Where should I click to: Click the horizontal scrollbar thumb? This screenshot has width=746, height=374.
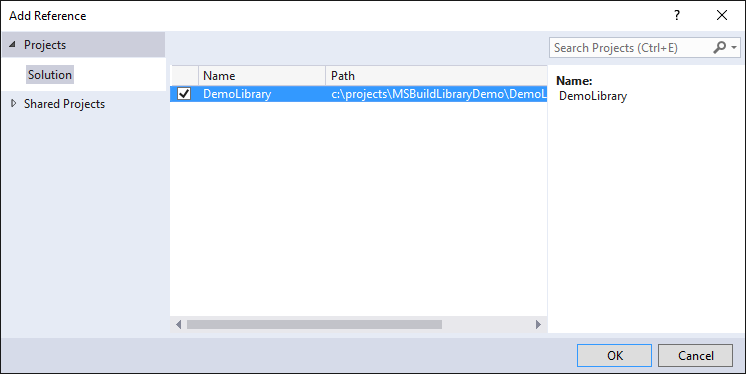pyautogui.click(x=314, y=325)
